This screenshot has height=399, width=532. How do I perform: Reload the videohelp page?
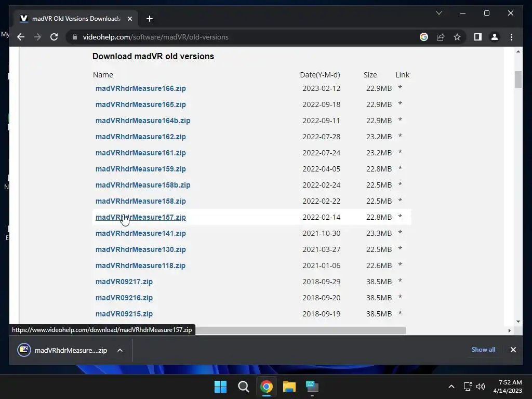(x=54, y=37)
